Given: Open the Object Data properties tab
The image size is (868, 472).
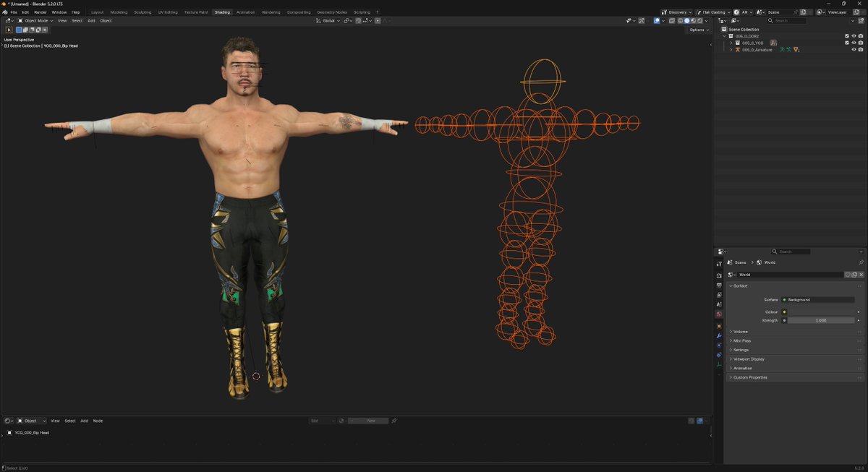Looking at the screenshot, I should 719,364.
